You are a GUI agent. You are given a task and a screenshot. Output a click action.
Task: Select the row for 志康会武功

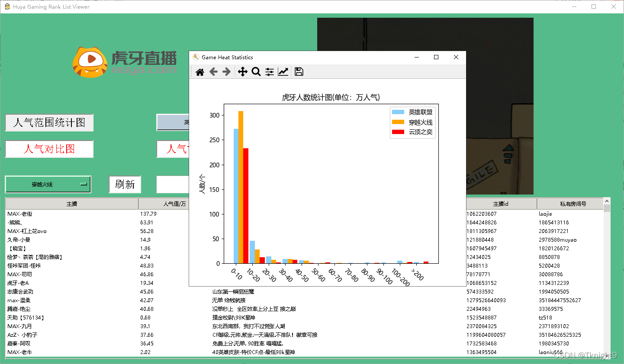(304, 292)
